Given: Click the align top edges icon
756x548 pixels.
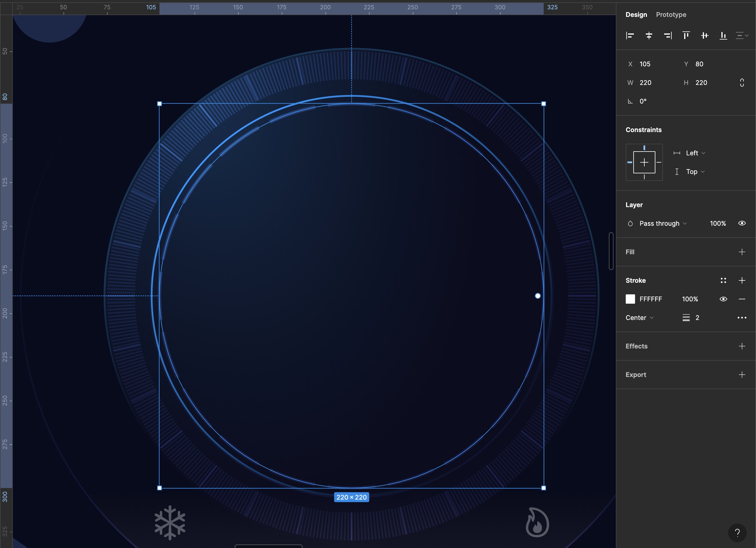Looking at the screenshot, I should coord(686,35).
